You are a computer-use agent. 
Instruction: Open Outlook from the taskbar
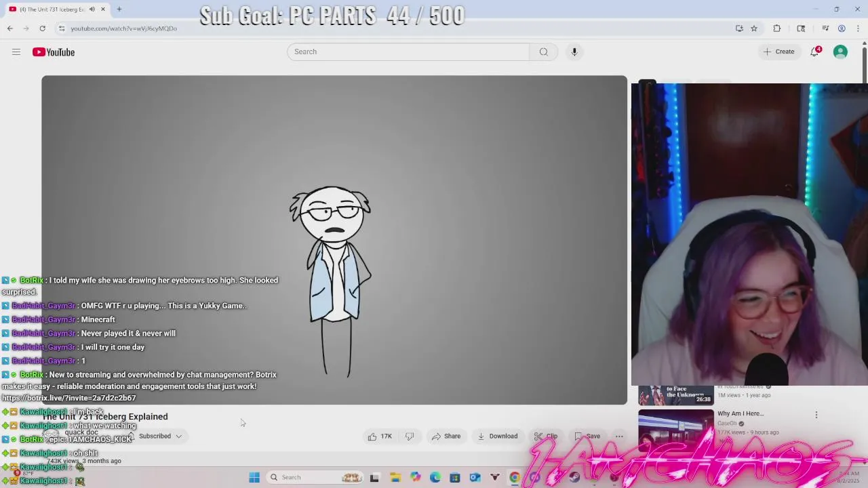point(475,477)
